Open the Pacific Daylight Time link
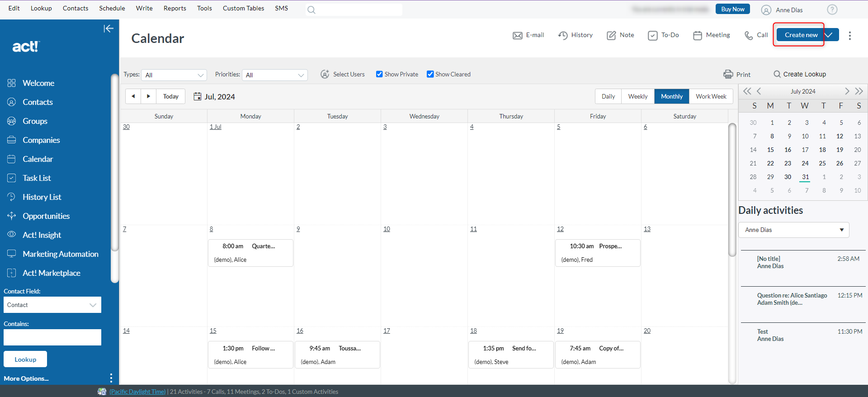Screen dimensions: 868x397 point(137,392)
